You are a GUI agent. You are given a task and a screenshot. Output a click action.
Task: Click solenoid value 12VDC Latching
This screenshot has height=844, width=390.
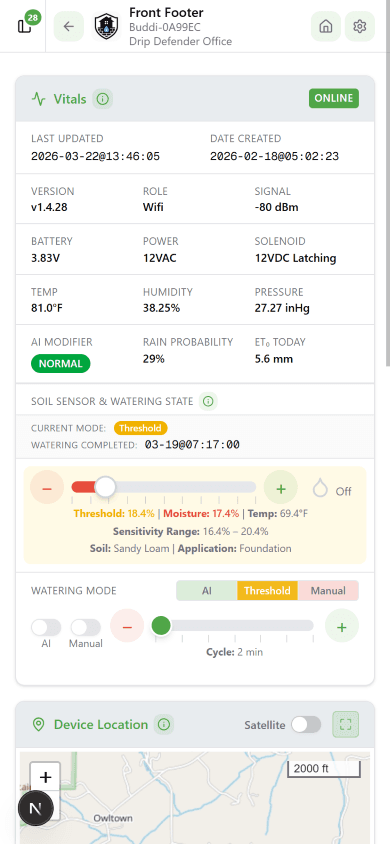pyautogui.click(x=295, y=258)
